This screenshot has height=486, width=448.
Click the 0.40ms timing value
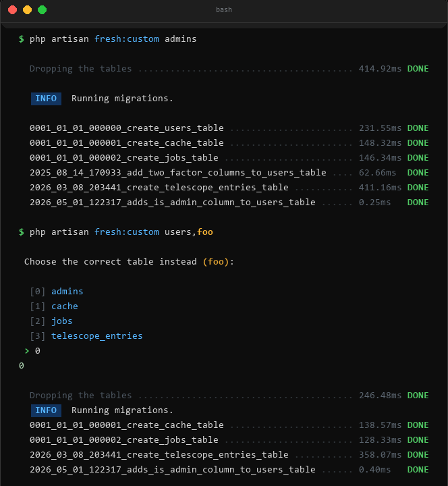[374, 470]
